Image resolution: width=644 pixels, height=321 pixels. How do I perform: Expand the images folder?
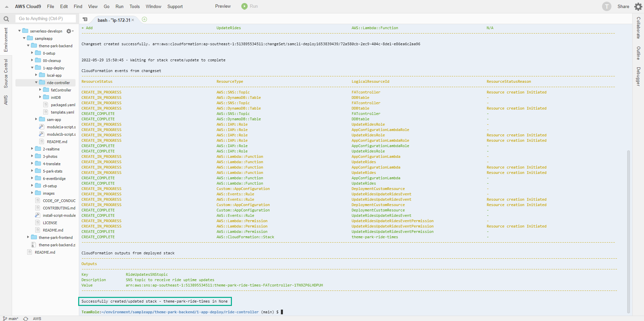(x=32, y=193)
